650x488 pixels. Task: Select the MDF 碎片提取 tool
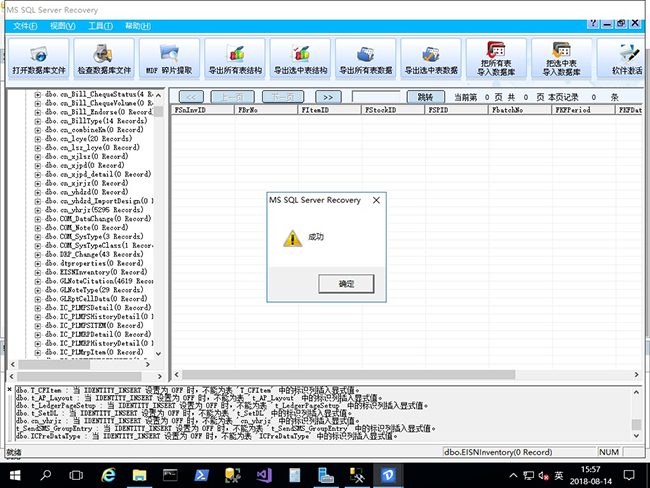coord(169,59)
